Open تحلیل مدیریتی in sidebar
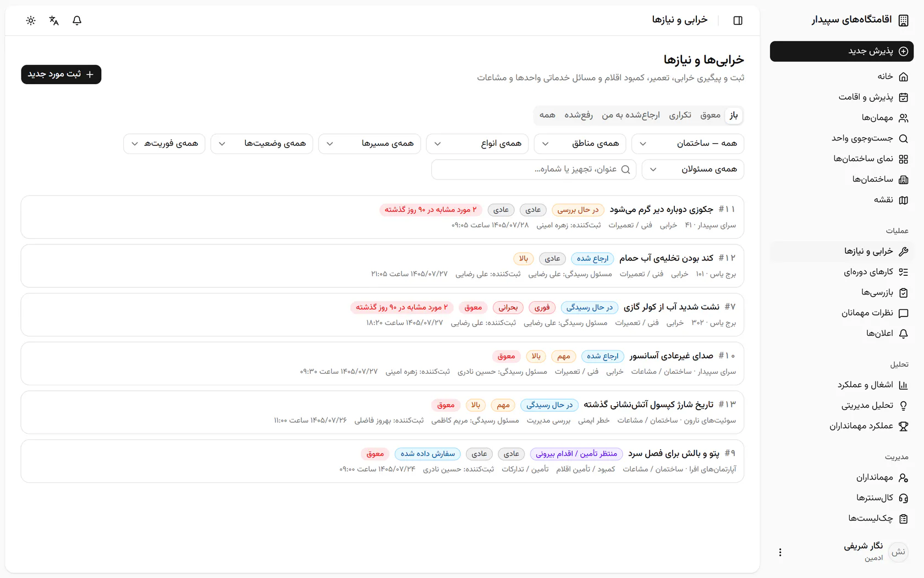This screenshot has height=578, width=924. pyautogui.click(x=842, y=406)
